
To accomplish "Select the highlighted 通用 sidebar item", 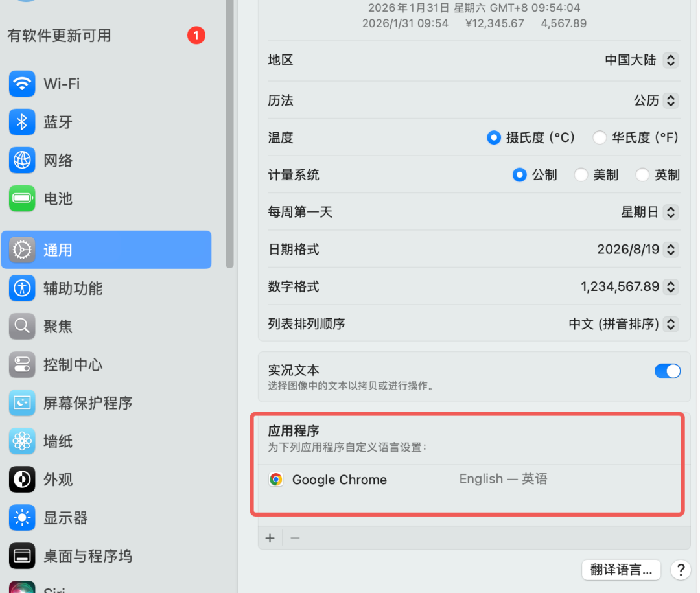I will [x=57, y=250].
